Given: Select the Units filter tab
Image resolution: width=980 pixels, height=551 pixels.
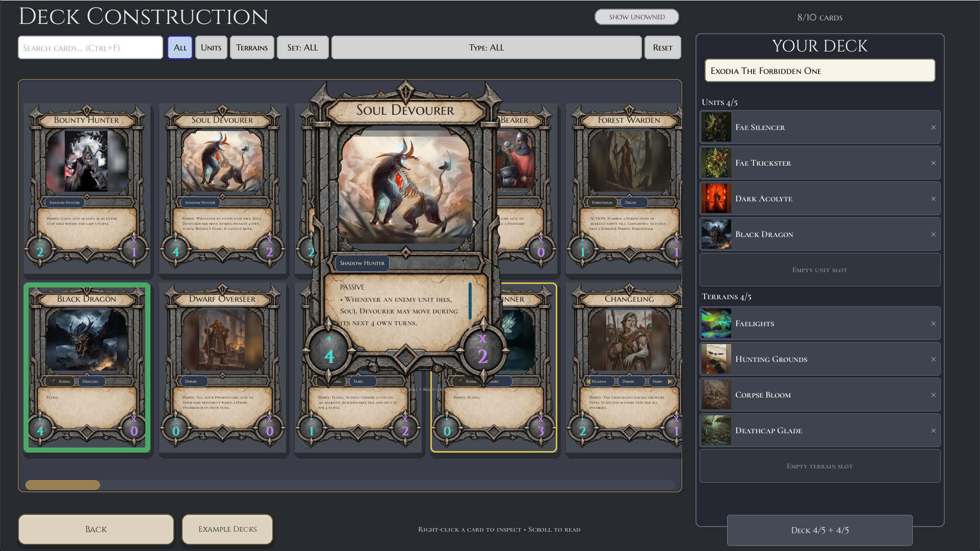Looking at the screenshot, I should tap(211, 47).
